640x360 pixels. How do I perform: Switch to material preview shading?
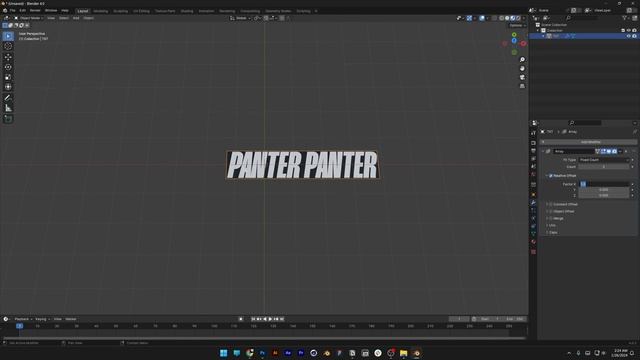point(513,18)
